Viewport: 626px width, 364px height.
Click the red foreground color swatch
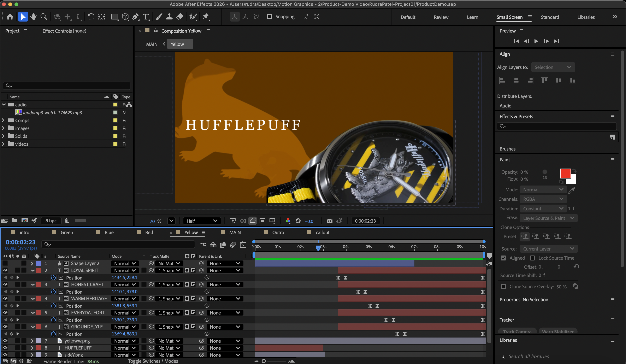[x=565, y=174]
